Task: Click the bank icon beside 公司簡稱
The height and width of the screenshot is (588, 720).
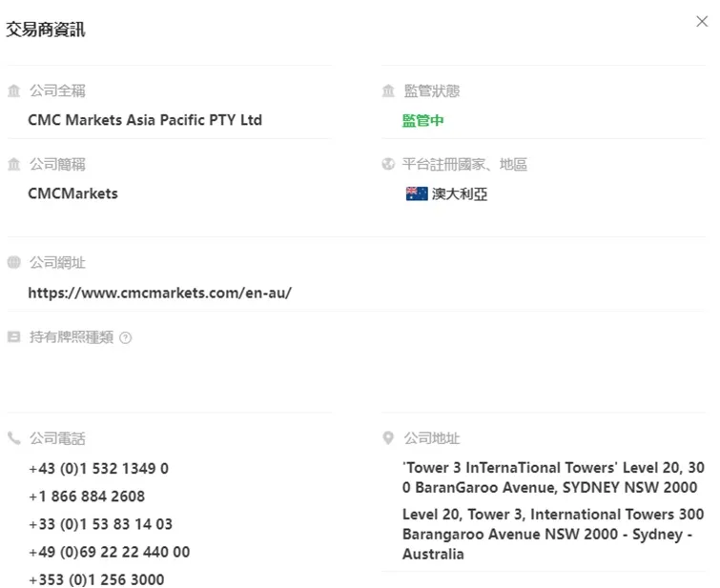Action: click(13, 164)
